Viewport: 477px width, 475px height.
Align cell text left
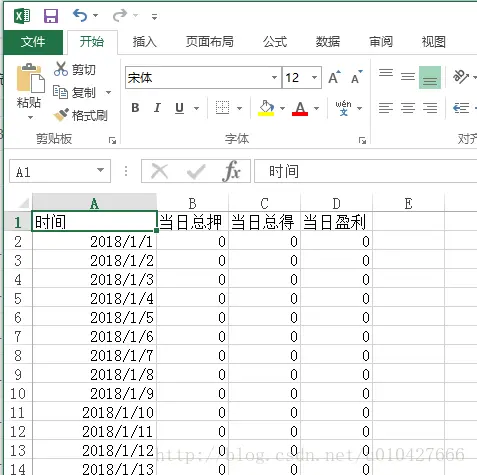(x=386, y=108)
